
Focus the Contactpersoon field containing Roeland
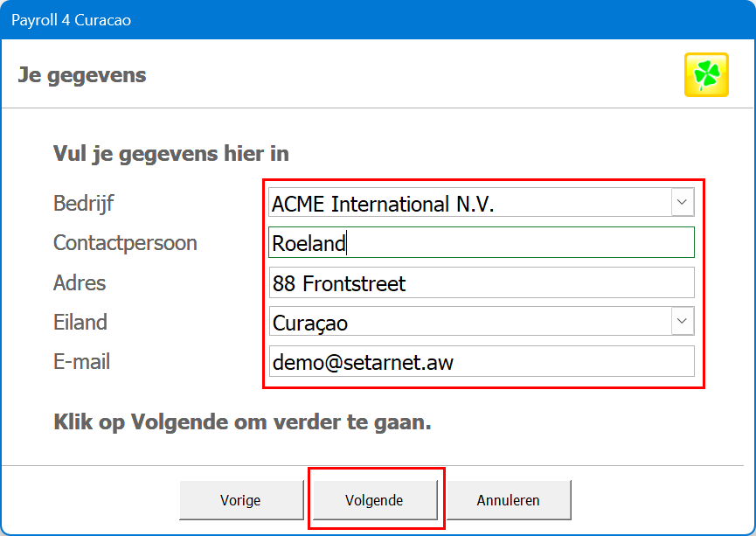(481, 243)
